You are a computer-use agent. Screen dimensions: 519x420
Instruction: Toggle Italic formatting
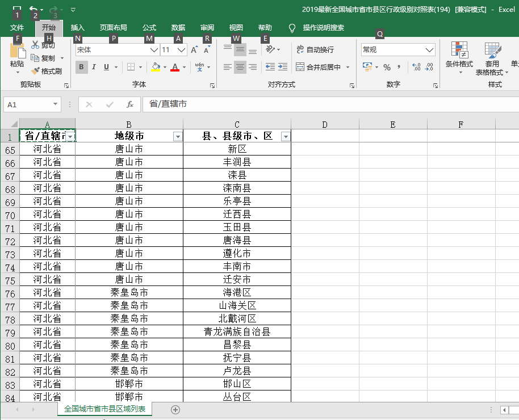click(94, 67)
